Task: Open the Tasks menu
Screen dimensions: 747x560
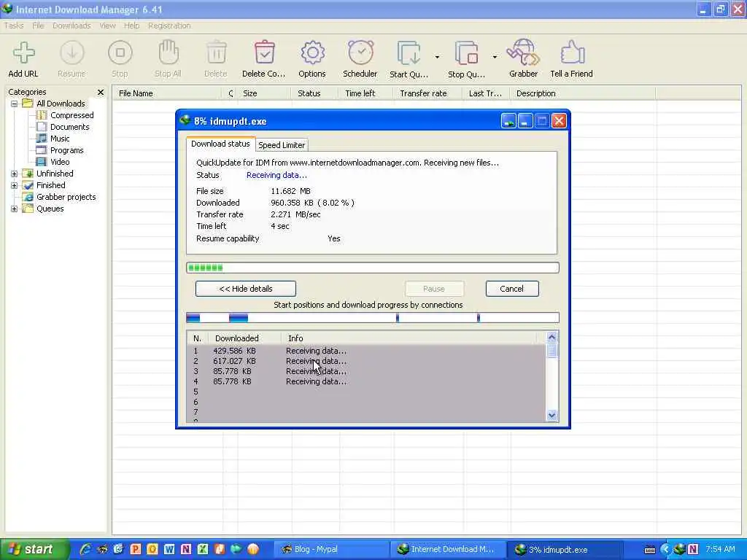Action: coord(14,26)
